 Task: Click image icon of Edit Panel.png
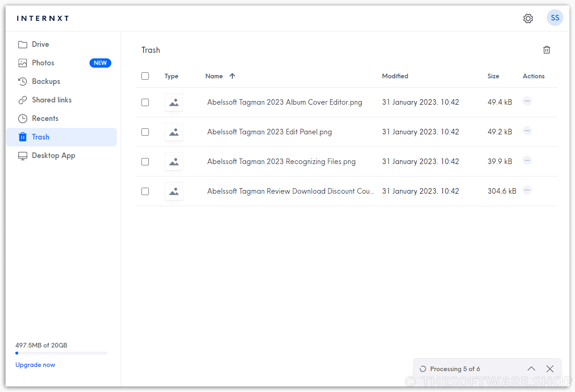(x=174, y=132)
